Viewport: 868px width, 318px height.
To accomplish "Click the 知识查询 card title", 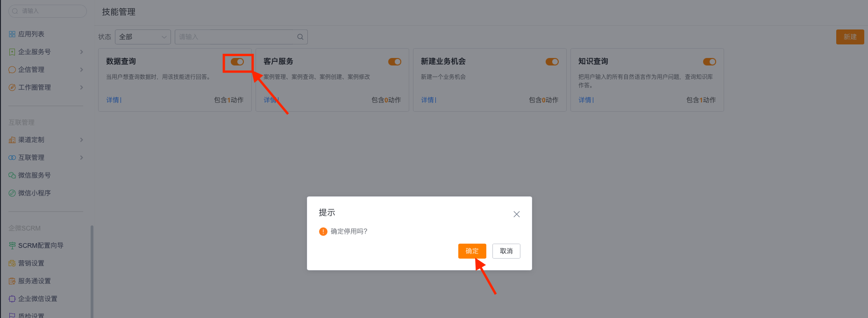I will pyautogui.click(x=593, y=61).
